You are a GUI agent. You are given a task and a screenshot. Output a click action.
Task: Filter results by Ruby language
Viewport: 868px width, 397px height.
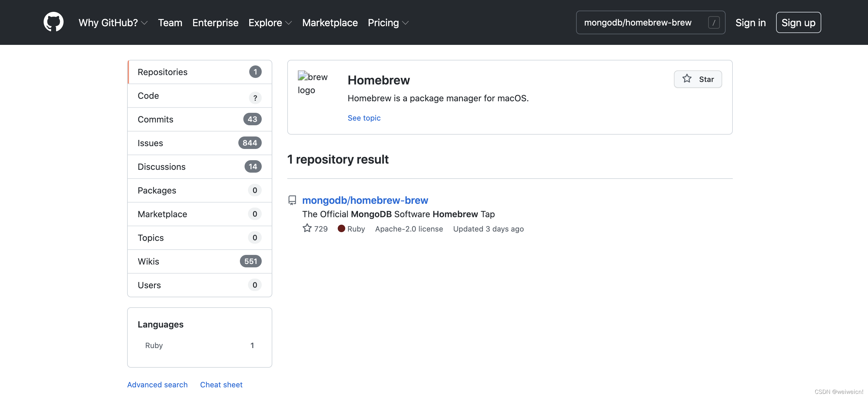[x=199, y=346]
